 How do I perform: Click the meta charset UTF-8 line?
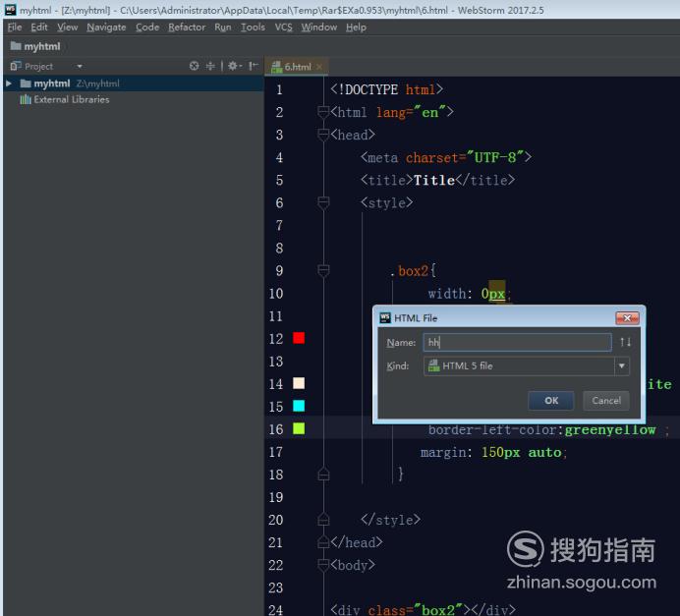pos(446,157)
